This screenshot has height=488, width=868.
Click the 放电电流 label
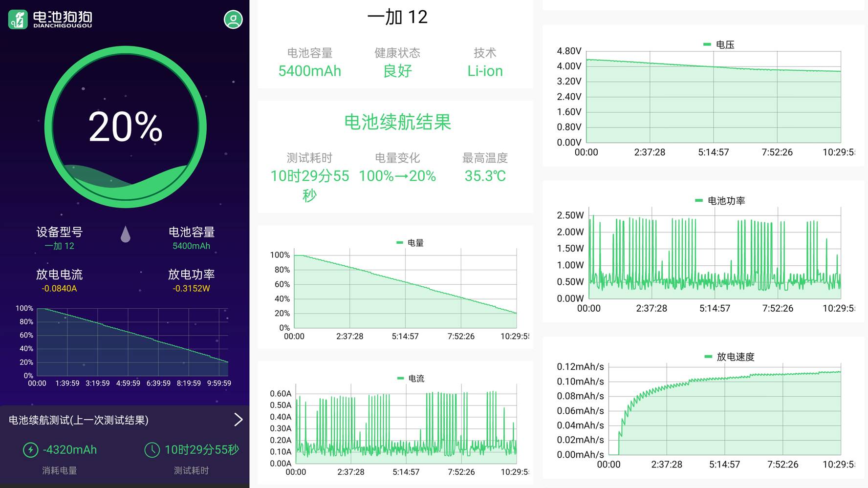[x=59, y=275]
